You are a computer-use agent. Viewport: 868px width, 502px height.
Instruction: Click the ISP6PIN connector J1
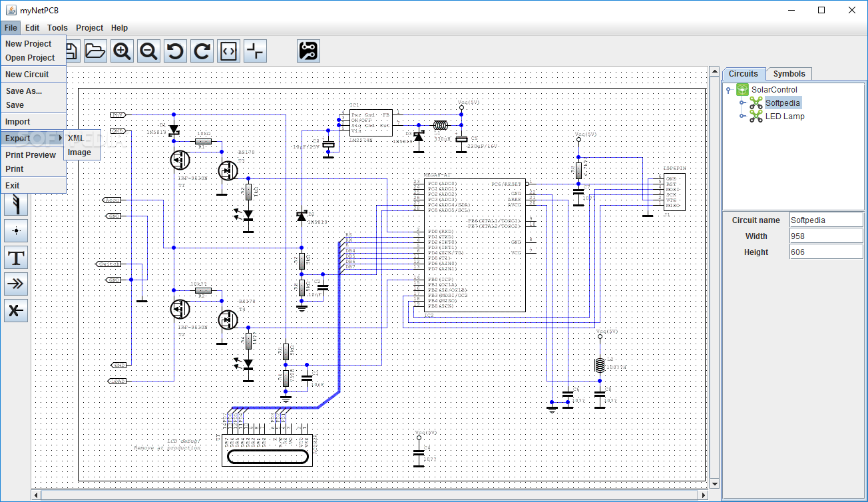click(674, 191)
